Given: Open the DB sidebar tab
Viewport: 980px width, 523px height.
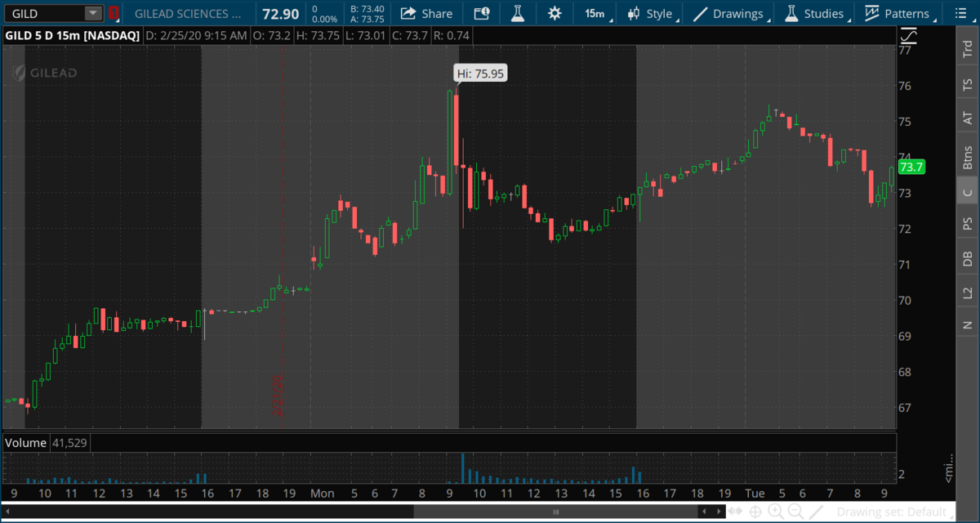Looking at the screenshot, I should (968, 258).
